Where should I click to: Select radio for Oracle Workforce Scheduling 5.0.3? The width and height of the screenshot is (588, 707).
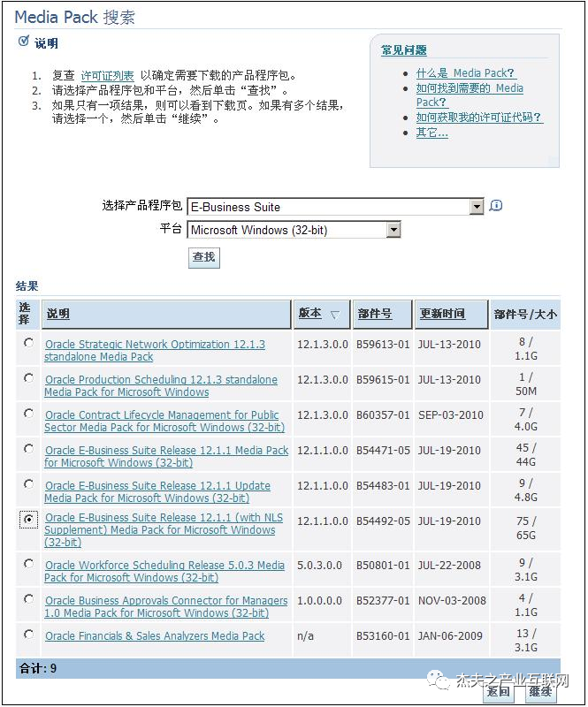(x=28, y=564)
